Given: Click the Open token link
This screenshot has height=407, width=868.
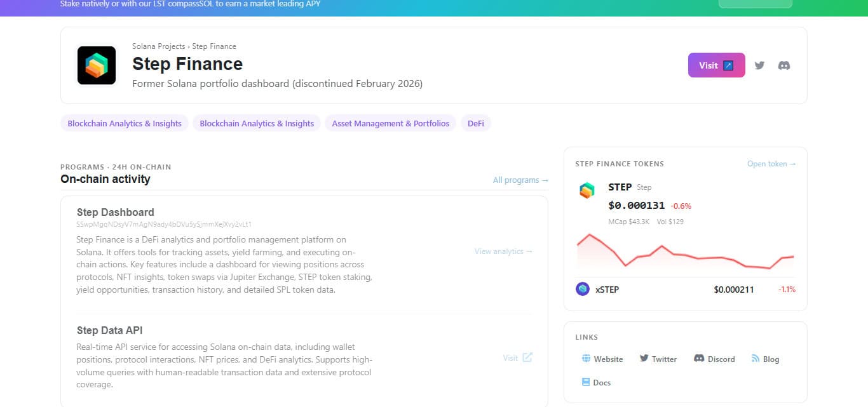Looking at the screenshot, I should (x=771, y=164).
